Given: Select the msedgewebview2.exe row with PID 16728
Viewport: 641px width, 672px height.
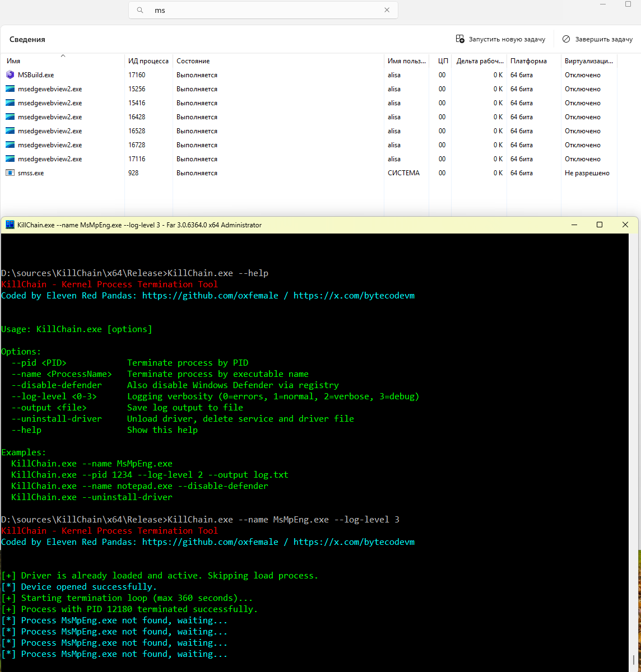Looking at the screenshot, I should 50,145.
